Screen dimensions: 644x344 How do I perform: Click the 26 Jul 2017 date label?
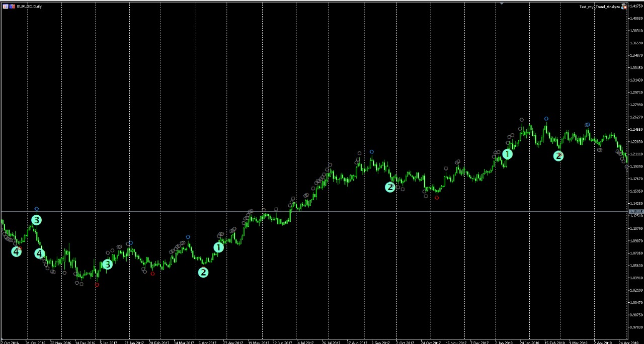tap(331, 342)
